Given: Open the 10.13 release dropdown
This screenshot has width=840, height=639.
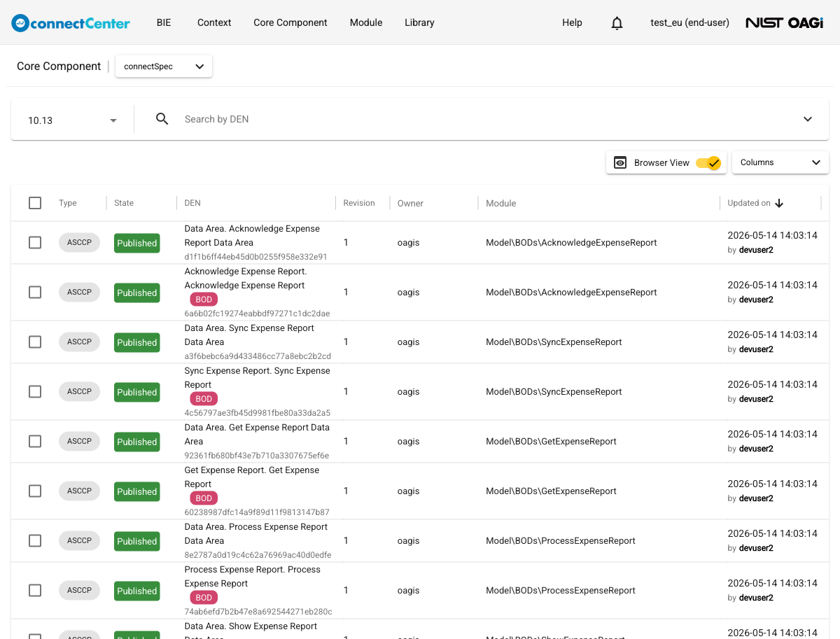Looking at the screenshot, I should (72, 120).
